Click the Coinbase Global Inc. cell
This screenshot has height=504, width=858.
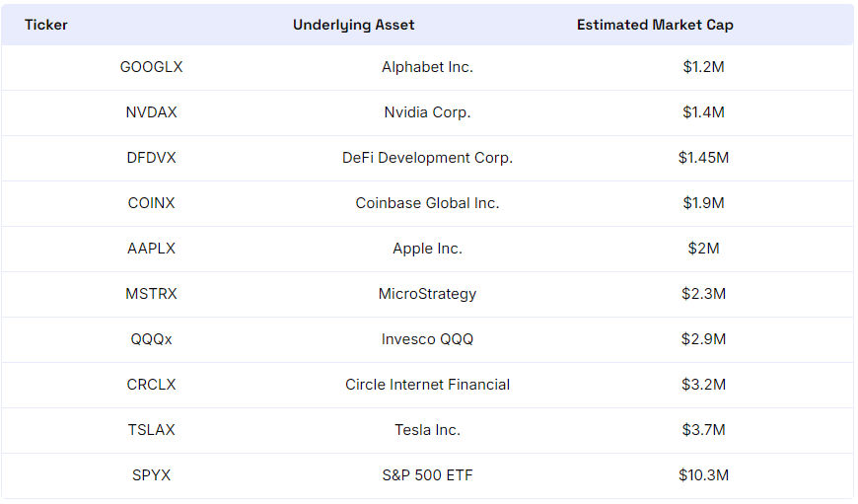click(x=427, y=203)
